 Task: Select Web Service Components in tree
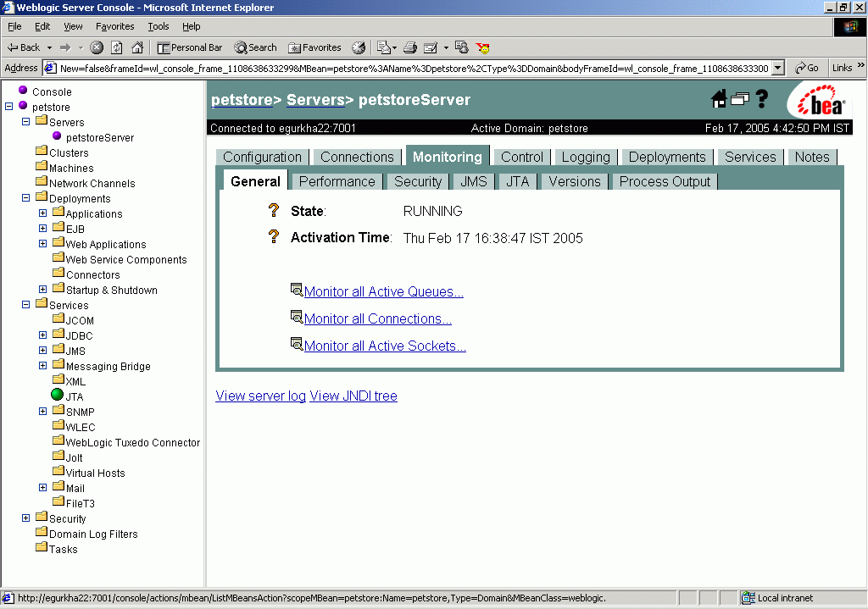click(x=126, y=259)
